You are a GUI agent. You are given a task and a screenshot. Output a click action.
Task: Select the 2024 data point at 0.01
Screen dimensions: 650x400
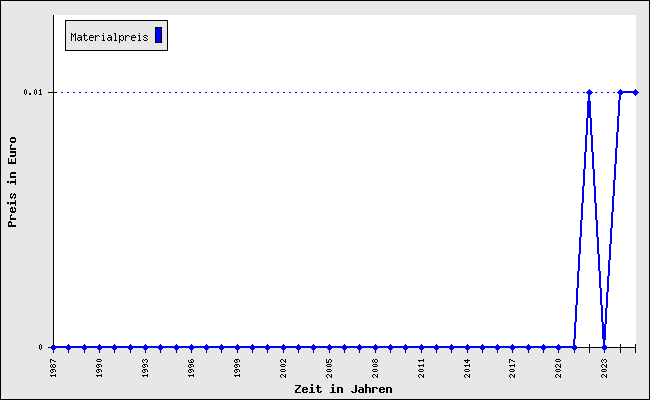[x=620, y=92]
